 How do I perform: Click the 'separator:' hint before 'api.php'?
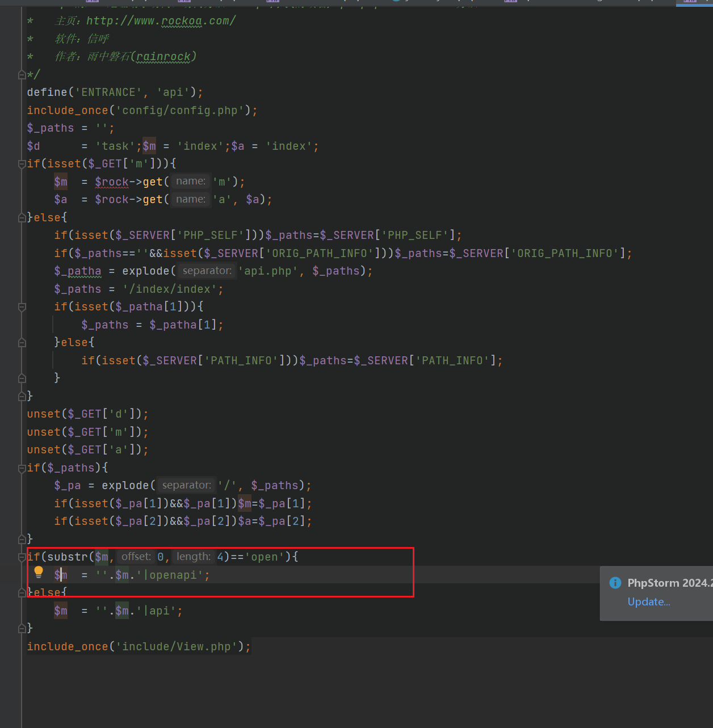point(207,271)
